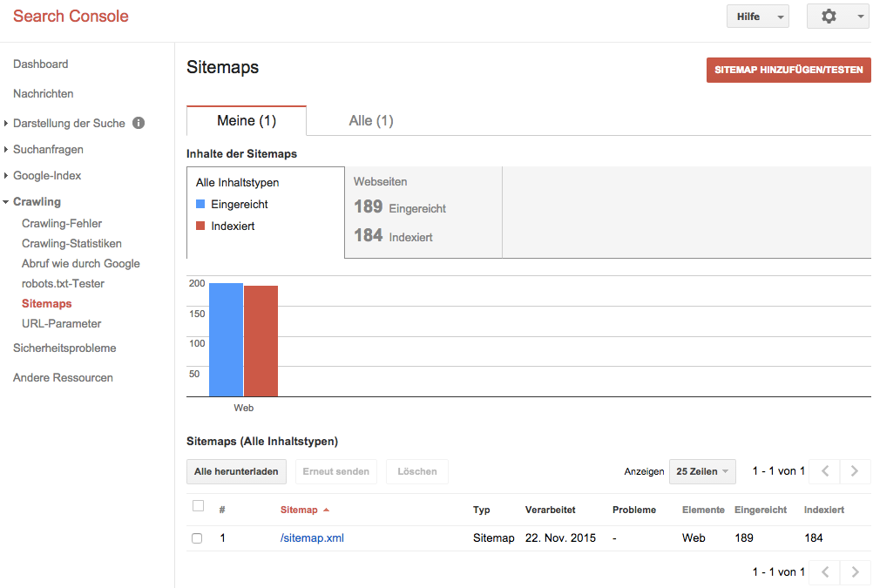Click the Alle herunterladen button
873x588 pixels.
pyautogui.click(x=236, y=471)
